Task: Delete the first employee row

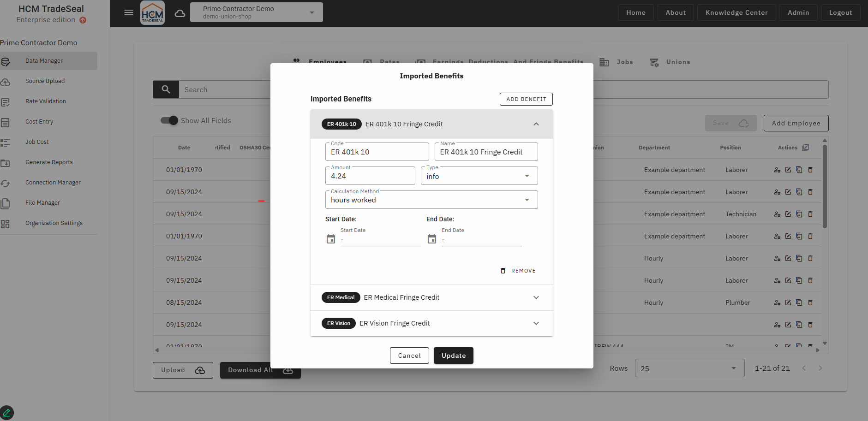Action: [810, 170]
